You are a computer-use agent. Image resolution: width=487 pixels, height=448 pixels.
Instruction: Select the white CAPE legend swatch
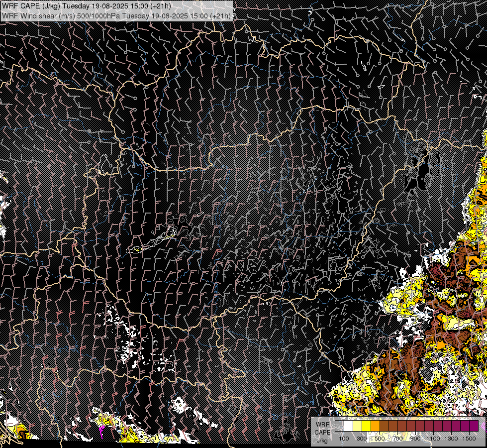tap(349, 426)
